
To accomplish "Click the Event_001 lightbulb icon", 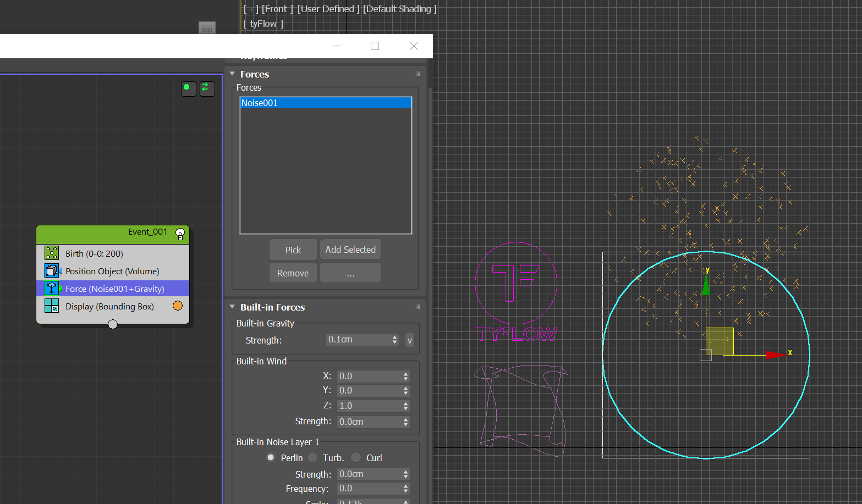I will (x=180, y=234).
